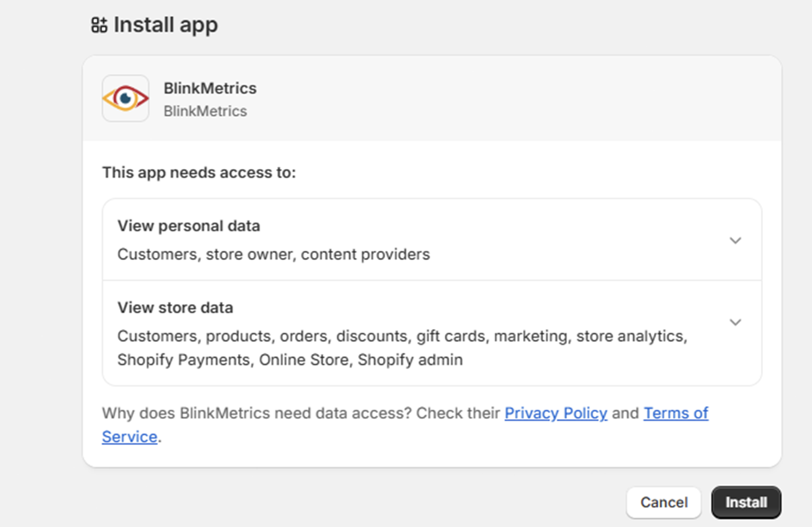Open the Privacy Policy link
Viewport: 812px width, 527px height.
tap(556, 413)
